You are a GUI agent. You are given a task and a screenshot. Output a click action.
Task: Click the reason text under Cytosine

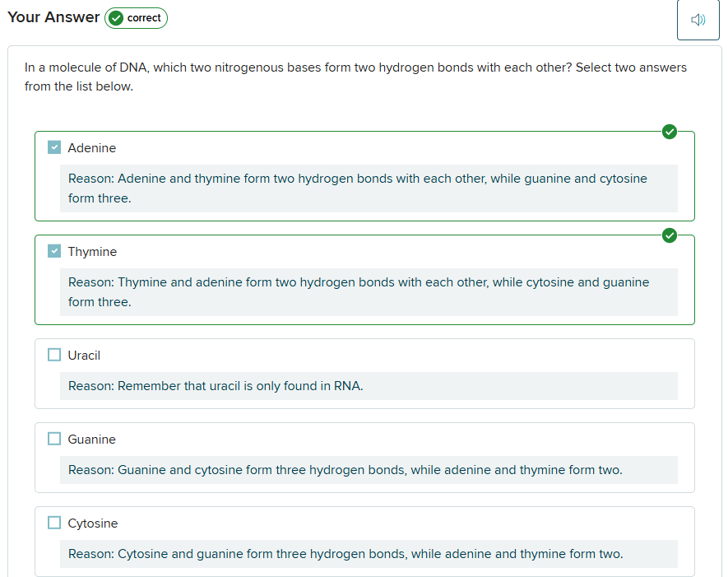tap(345, 554)
